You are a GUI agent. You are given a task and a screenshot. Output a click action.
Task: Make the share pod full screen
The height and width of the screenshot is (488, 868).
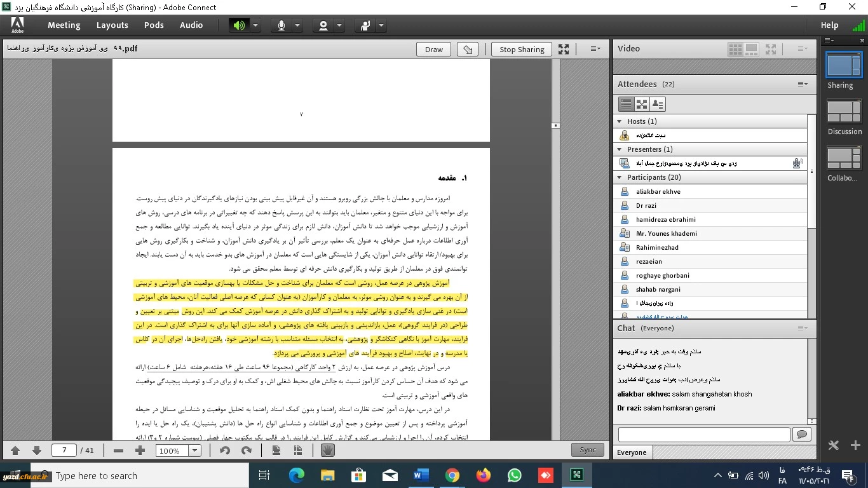pos(564,49)
